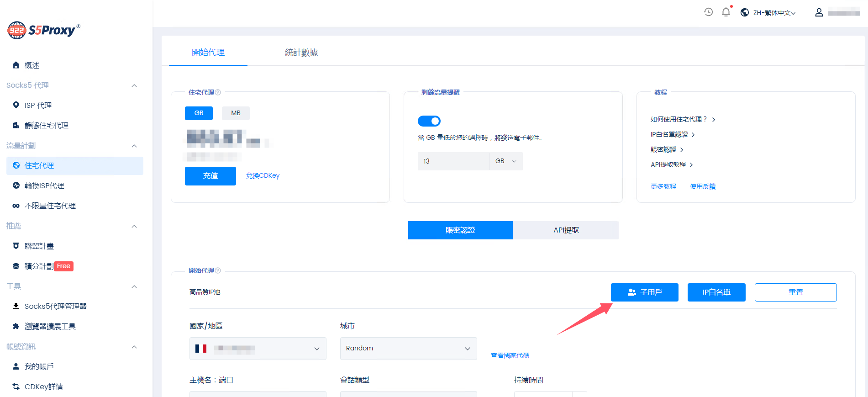
Task: Select the GB unit toggle
Action: click(199, 113)
